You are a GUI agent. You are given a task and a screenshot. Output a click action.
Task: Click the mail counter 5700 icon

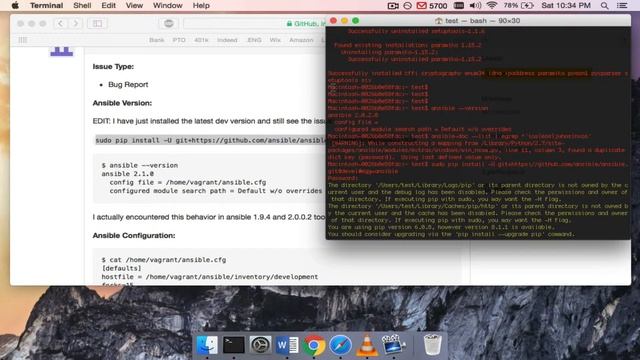pos(432,6)
